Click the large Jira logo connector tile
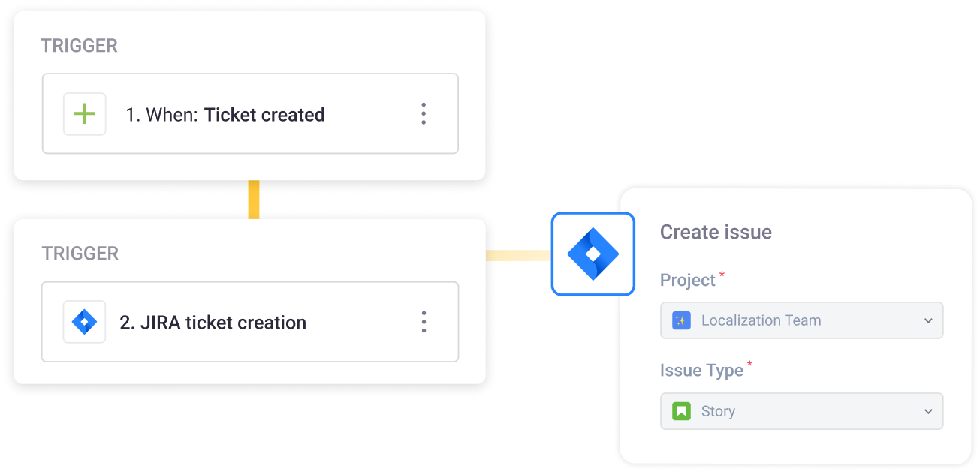 click(593, 254)
